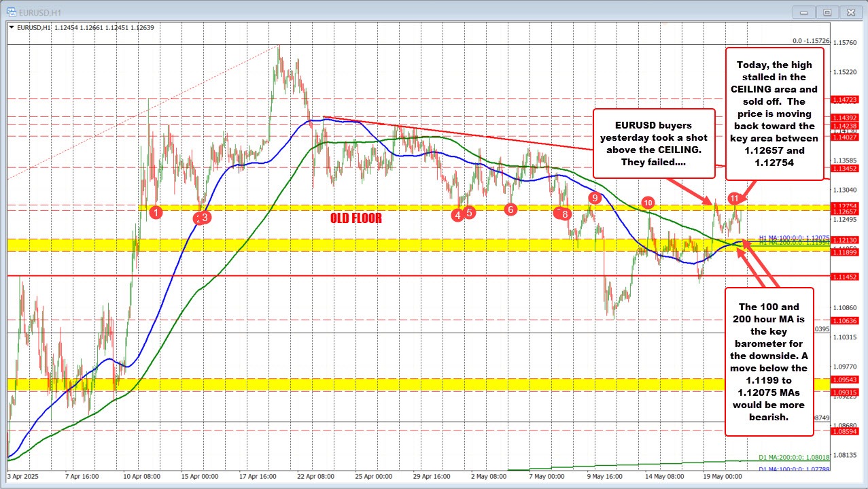This screenshot has width=868, height=489.
Task: Click the minimize button of the chart window
Action: click(x=803, y=12)
